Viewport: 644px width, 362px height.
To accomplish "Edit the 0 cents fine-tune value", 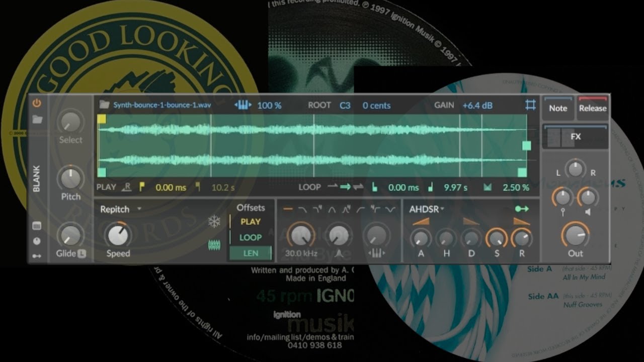I will 376,106.
